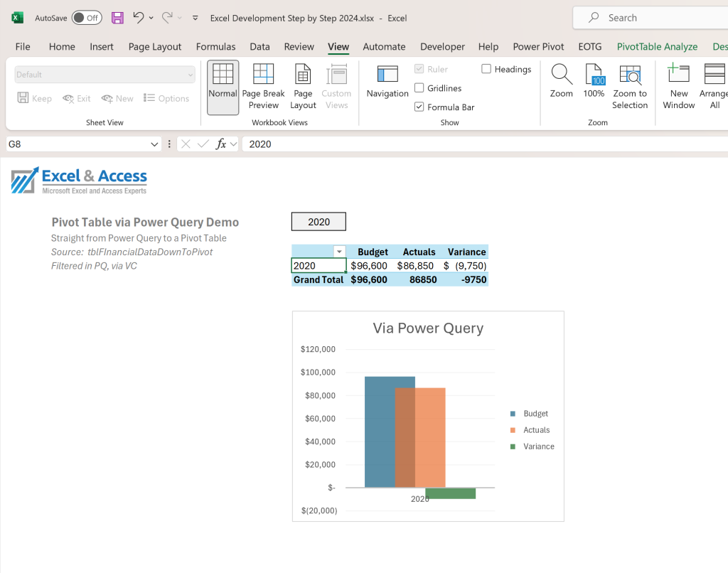
Task: Switch to Page Layout view
Action: [x=303, y=87]
